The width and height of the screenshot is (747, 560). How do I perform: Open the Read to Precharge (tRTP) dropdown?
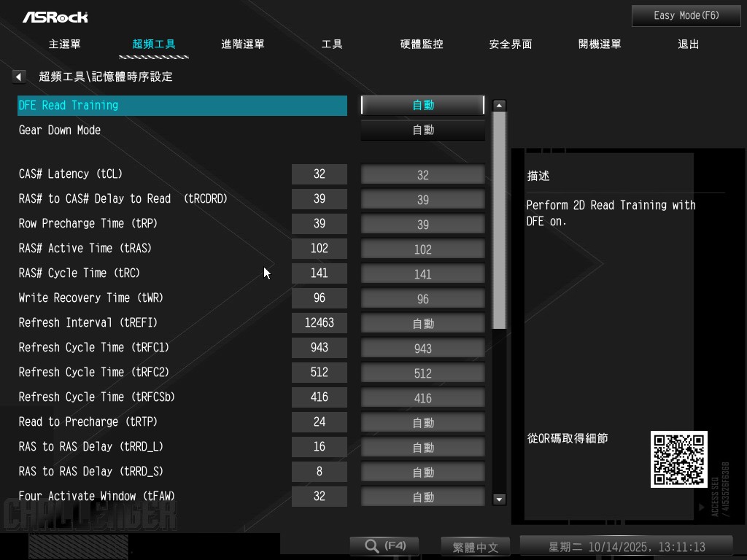tap(422, 422)
